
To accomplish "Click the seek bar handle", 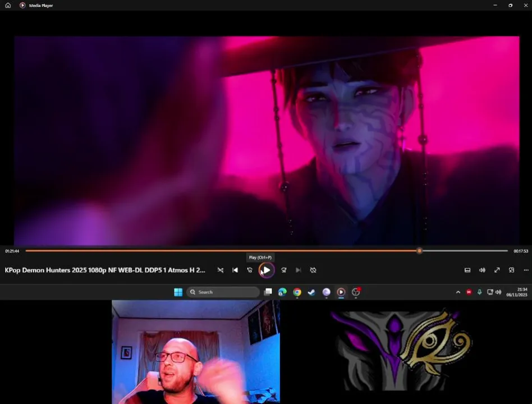I will tap(419, 251).
